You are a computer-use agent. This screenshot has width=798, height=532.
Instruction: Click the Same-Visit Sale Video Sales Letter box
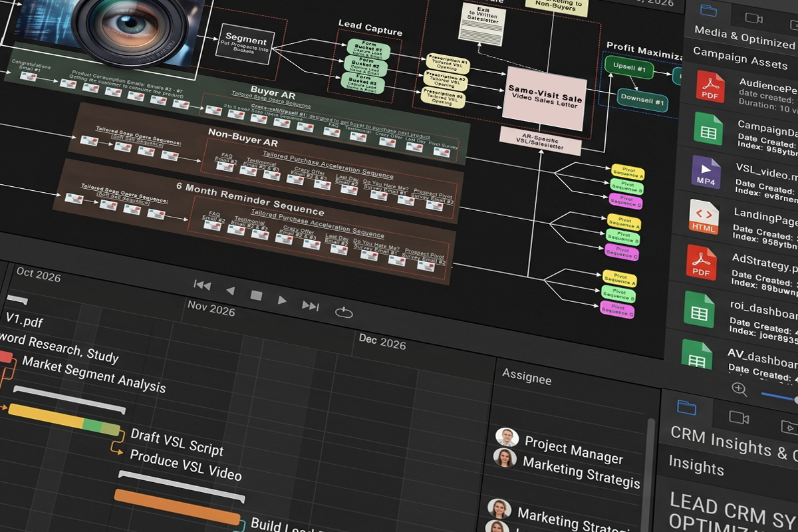[545, 98]
